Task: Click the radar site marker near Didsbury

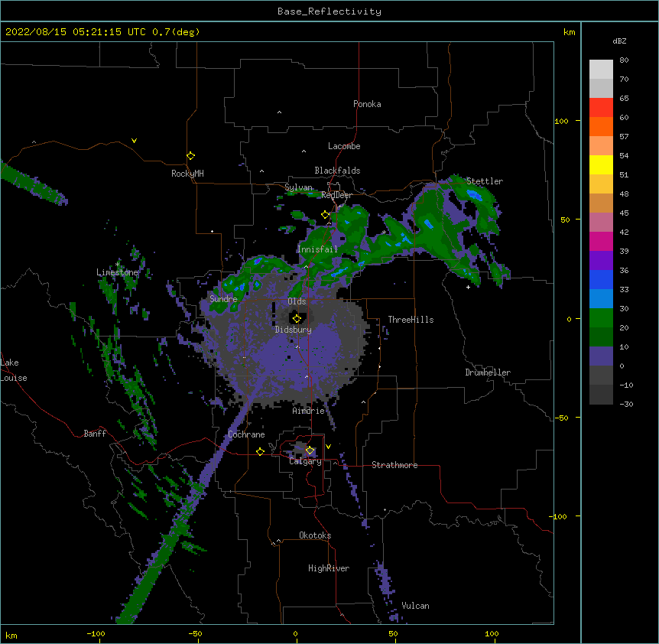Action: (297, 318)
